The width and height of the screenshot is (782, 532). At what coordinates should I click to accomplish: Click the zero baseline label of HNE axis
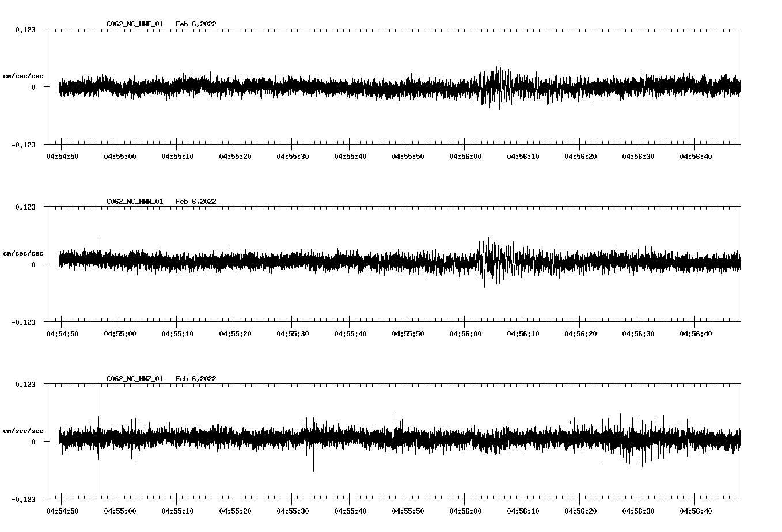[x=33, y=87]
